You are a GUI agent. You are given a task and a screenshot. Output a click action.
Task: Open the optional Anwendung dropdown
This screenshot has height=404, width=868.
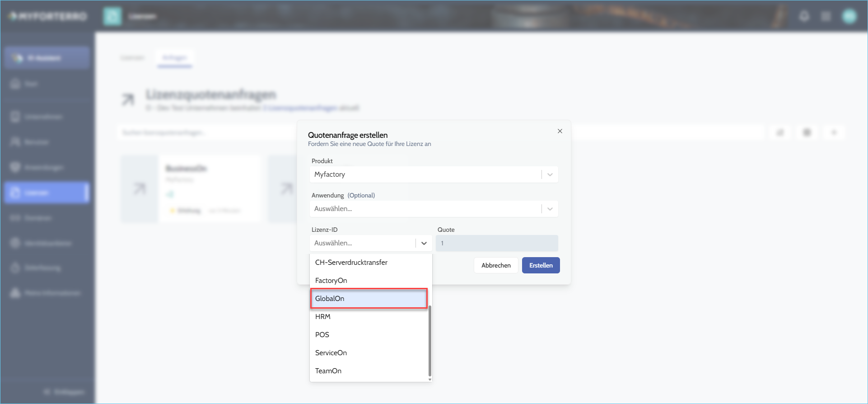click(x=434, y=209)
